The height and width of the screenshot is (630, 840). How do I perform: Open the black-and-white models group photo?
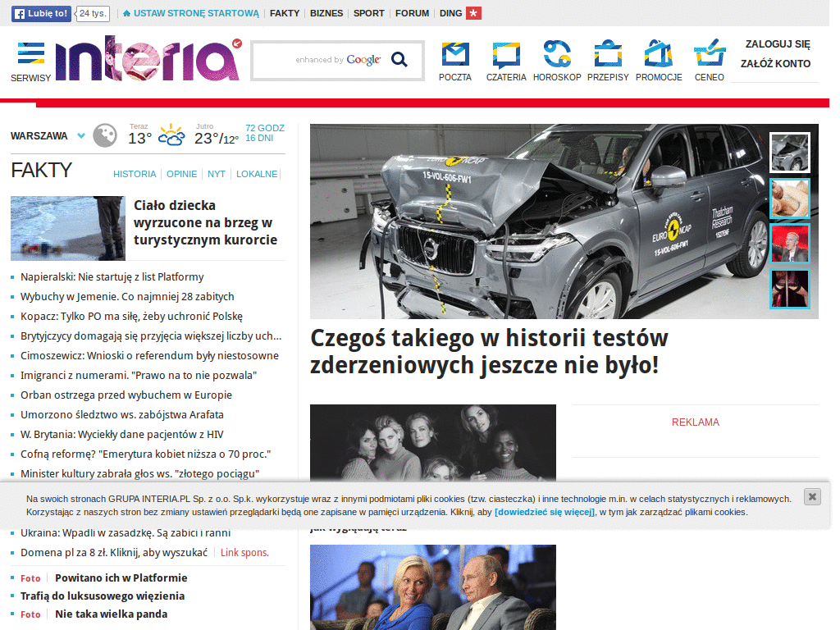(x=433, y=442)
